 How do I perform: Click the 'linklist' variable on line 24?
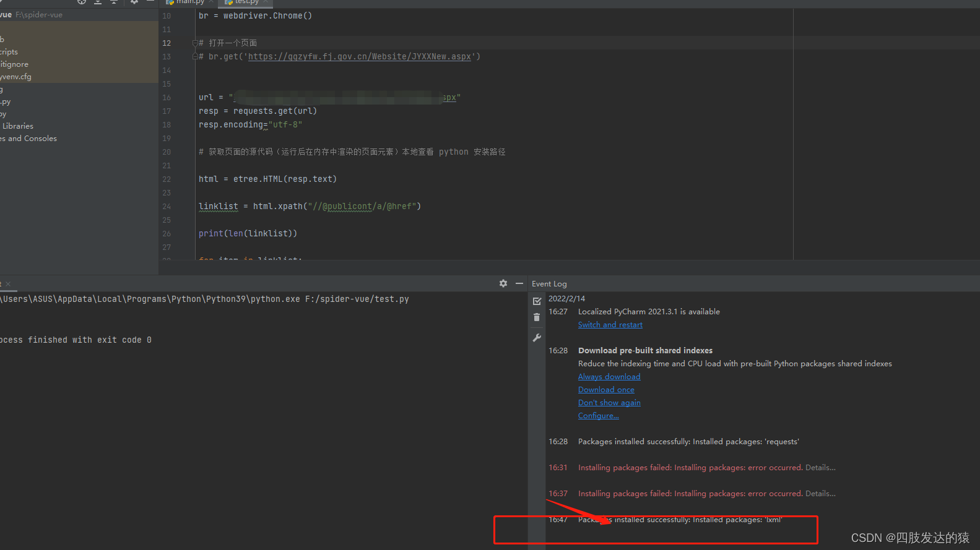coord(219,207)
